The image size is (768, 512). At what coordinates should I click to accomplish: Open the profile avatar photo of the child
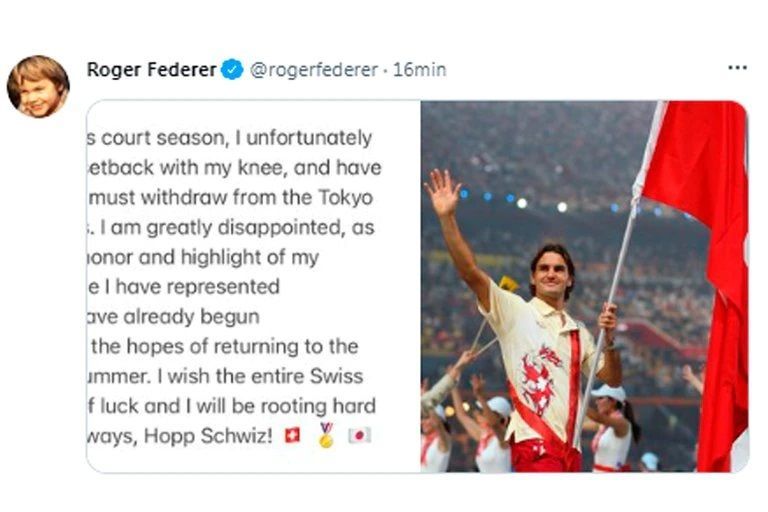[38, 86]
